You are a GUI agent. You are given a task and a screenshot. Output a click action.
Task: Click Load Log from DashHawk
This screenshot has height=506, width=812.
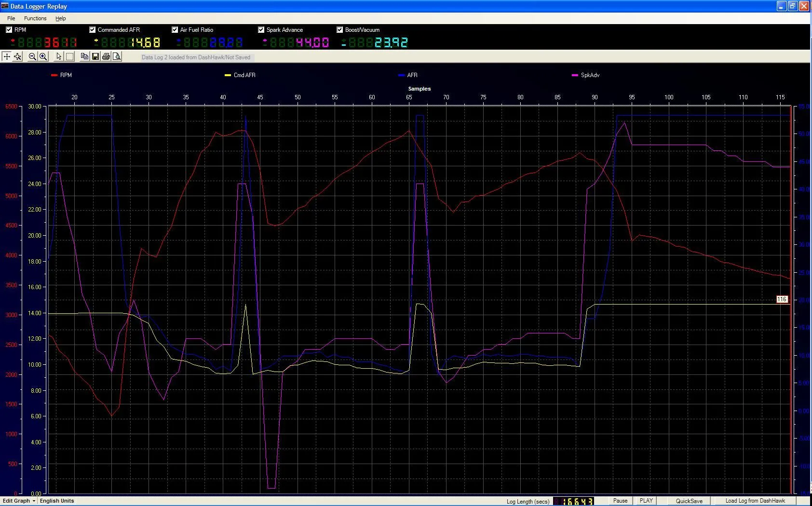pyautogui.click(x=755, y=501)
